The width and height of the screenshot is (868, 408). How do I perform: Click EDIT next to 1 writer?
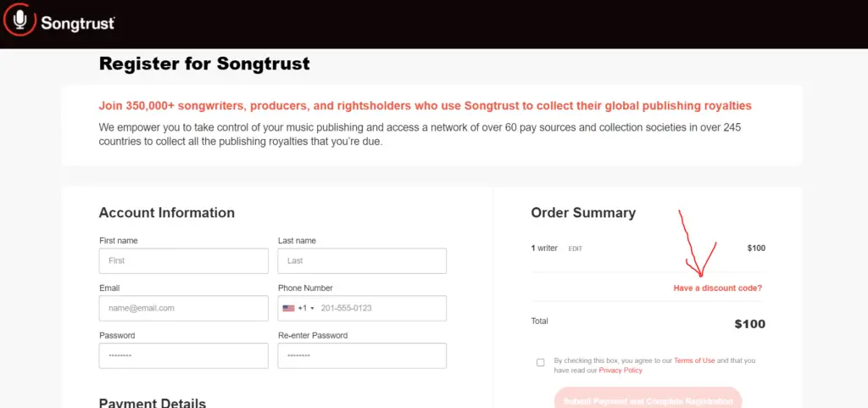[x=576, y=249]
